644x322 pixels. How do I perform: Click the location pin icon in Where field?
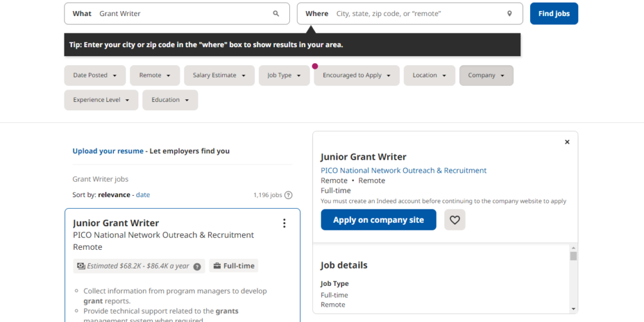(x=509, y=14)
